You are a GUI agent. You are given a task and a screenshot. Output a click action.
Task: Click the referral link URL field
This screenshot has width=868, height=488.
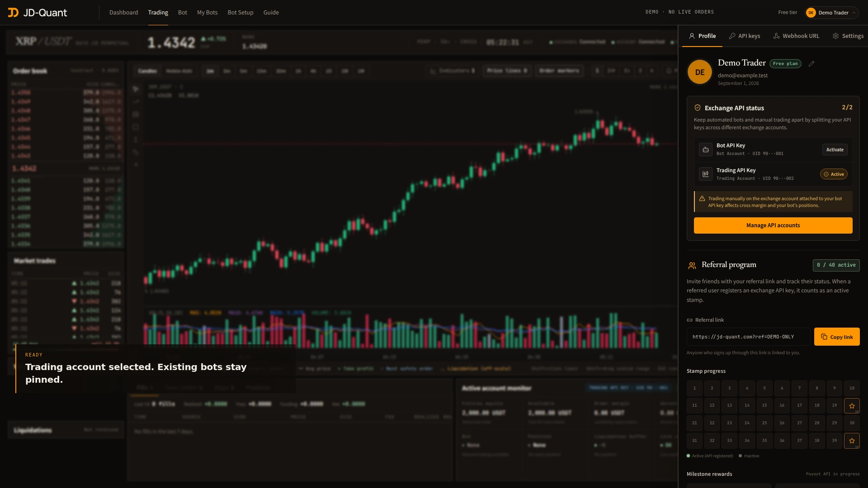(749, 337)
